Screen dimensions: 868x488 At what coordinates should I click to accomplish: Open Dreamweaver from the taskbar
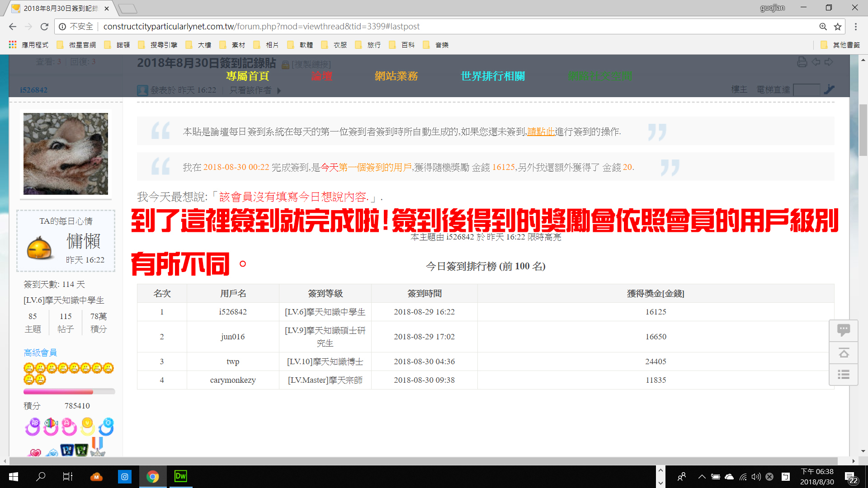tap(180, 476)
